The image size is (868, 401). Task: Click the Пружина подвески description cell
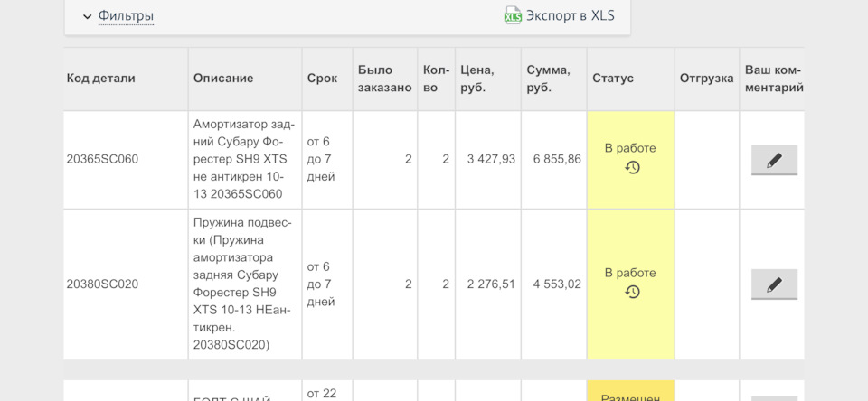coord(245,284)
